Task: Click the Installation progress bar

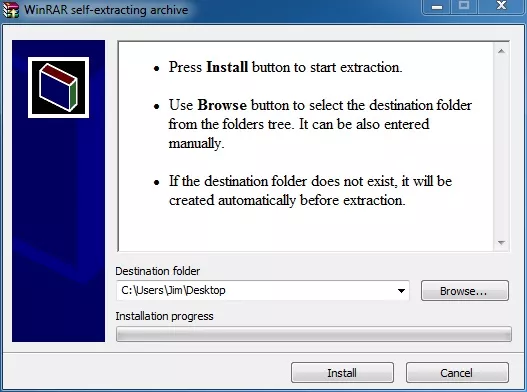Action: pos(314,334)
